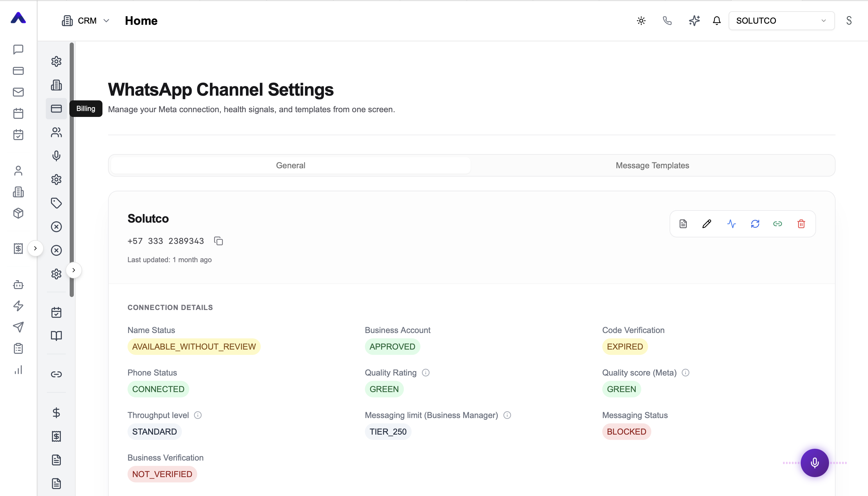Open the SOLUTCO workspace dropdown
Viewport: 868px width, 496px height.
tap(781, 21)
